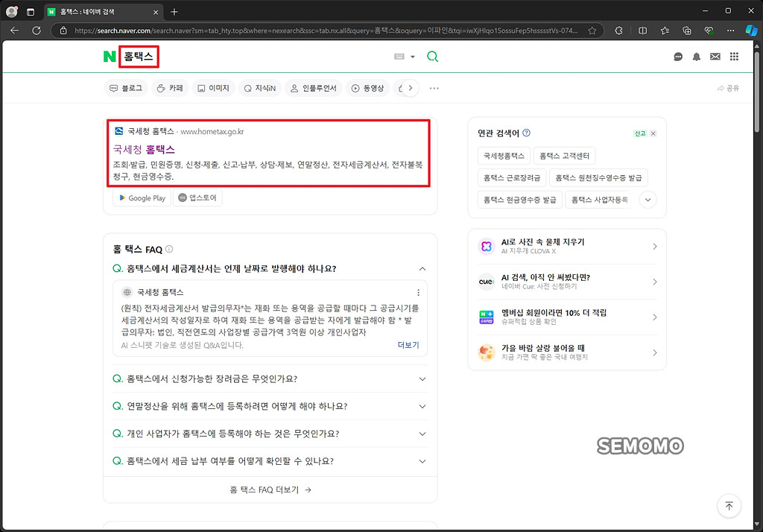Select the 인플루언서 search tab
This screenshot has height=532, width=763.
coord(314,88)
